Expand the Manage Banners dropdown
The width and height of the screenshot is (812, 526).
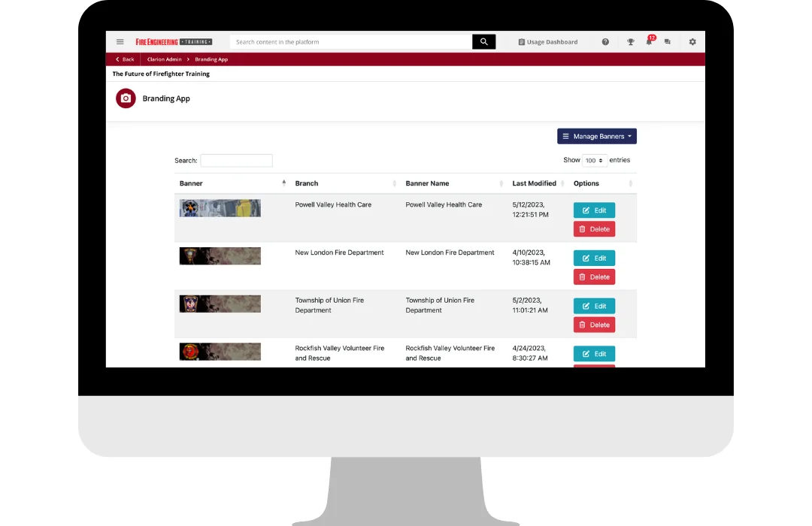(597, 136)
